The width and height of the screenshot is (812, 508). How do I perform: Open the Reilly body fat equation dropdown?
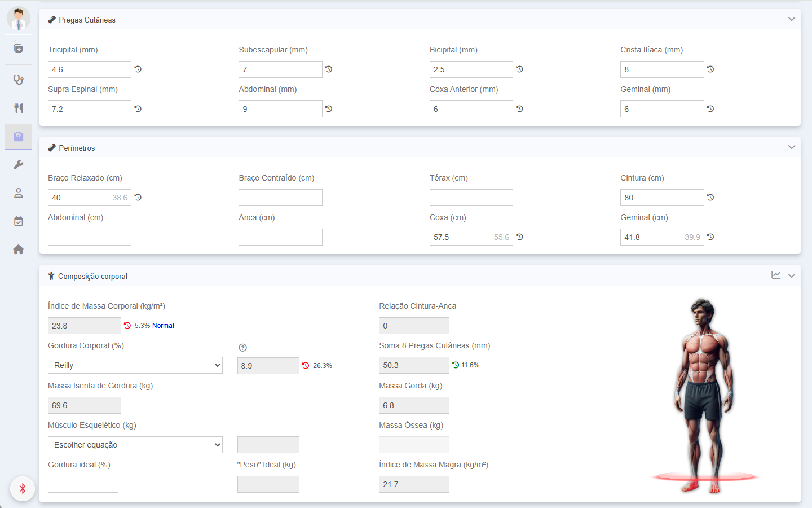tap(135, 365)
